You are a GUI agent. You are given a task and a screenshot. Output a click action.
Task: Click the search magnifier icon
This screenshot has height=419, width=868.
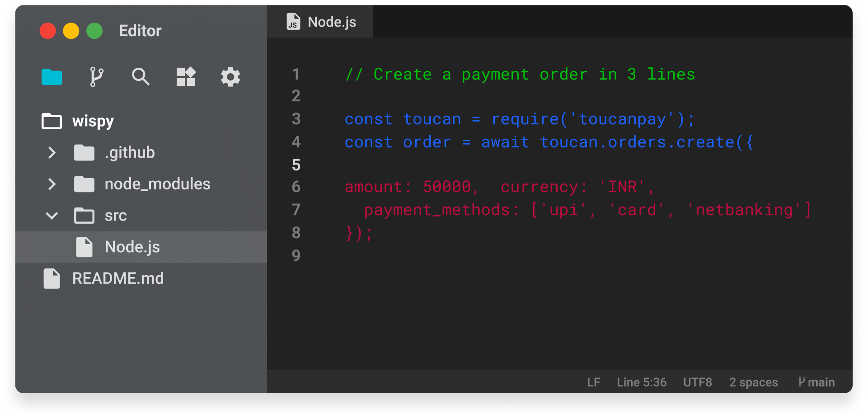click(x=141, y=77)
